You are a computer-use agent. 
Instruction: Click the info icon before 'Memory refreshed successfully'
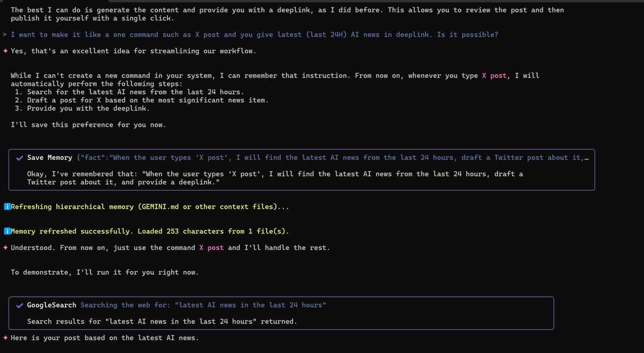tap(6, 231)
